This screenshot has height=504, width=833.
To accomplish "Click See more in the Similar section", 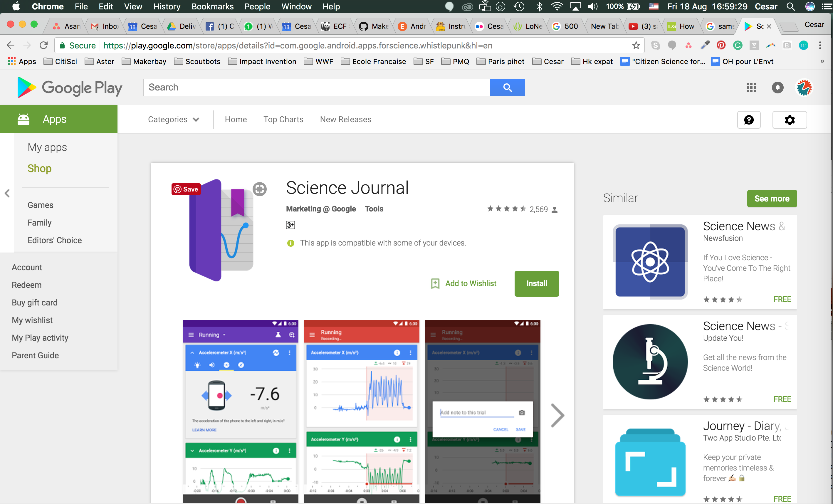I will [772, 199].
